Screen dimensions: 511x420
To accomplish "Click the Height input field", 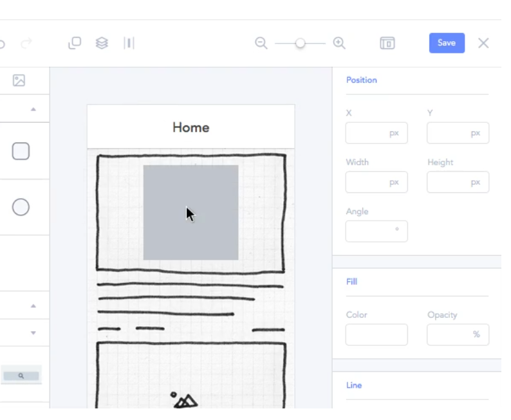I will (458, 182).
